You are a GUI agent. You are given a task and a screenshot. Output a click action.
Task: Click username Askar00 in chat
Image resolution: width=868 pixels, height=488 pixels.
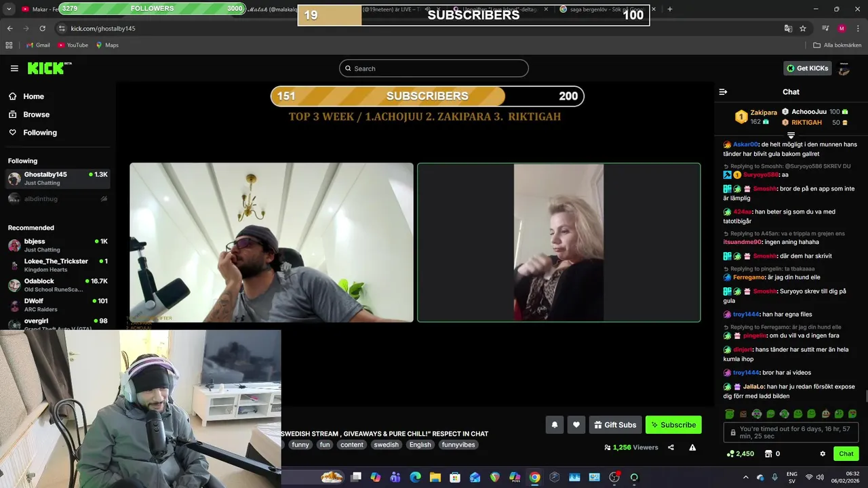point(745,144)
